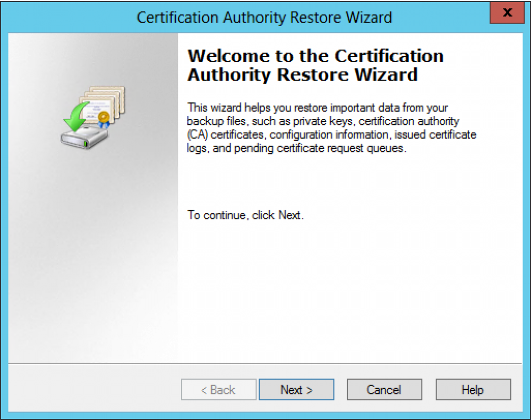The height and width of the screenshot is (420, 531).
Task: Click the disabled Back button
Action: (218, 389)
